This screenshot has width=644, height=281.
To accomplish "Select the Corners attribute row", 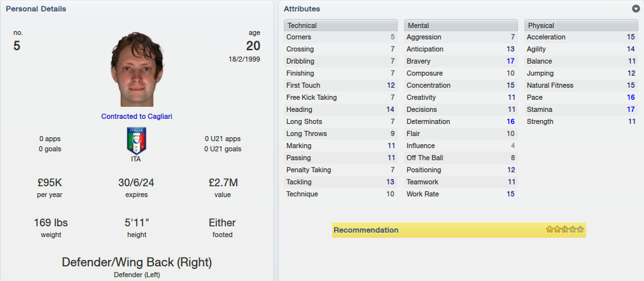I will (x=340, y=37).
